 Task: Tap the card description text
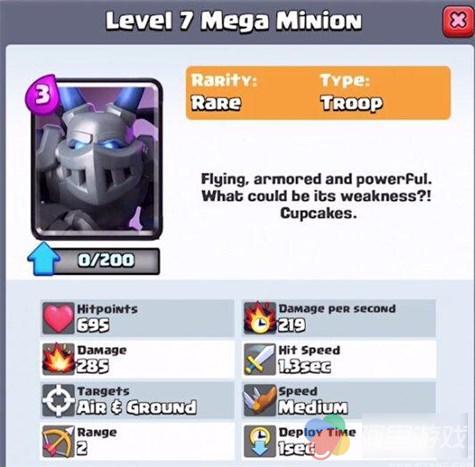[317, 196]
